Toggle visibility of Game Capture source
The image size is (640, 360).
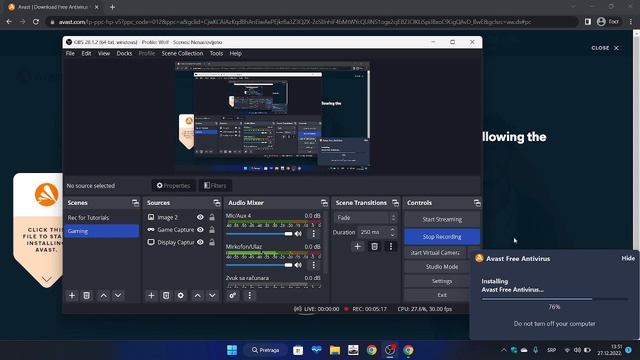(200, 230)
